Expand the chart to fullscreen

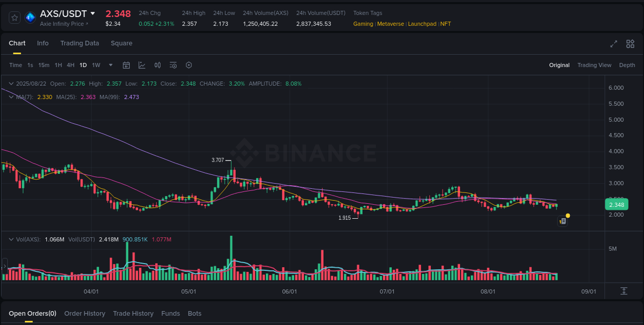(x=613, y=44)
